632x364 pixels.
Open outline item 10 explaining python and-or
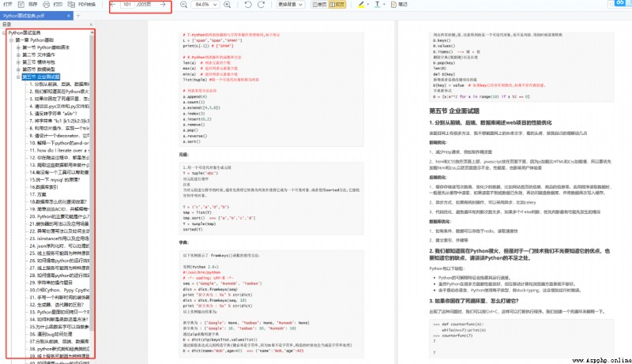coord(59,143)
